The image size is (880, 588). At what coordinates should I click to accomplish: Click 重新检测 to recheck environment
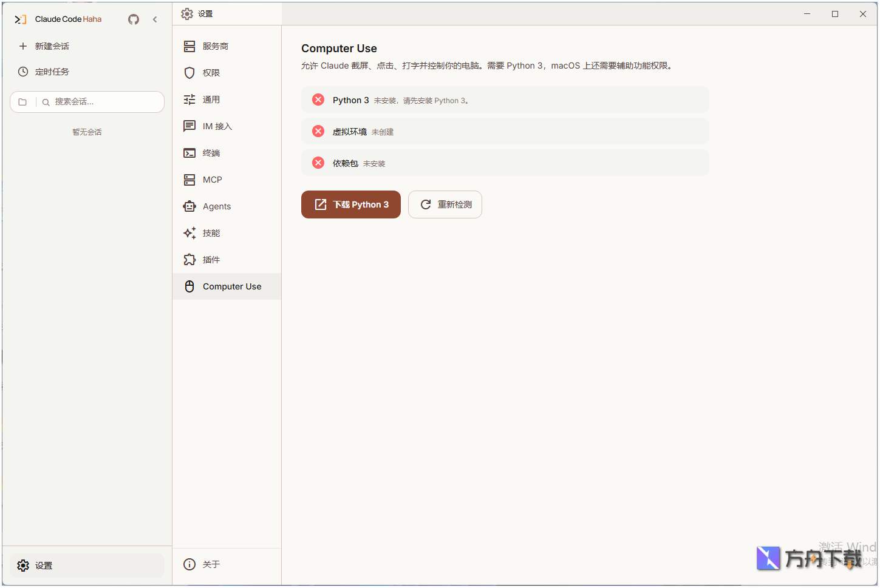click(445, 204)
